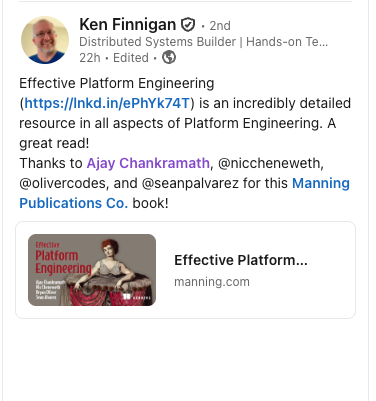Click the Ken Finnigan author name

point(127,25)
